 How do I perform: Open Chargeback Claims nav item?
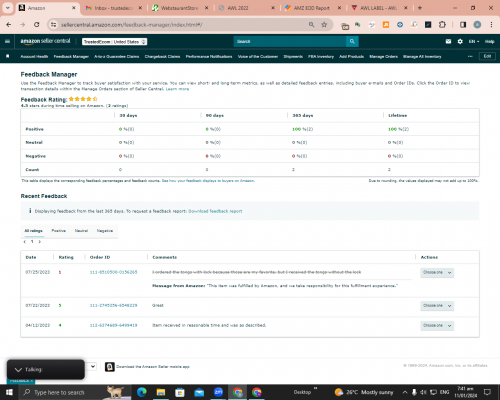tap(162, 57)
